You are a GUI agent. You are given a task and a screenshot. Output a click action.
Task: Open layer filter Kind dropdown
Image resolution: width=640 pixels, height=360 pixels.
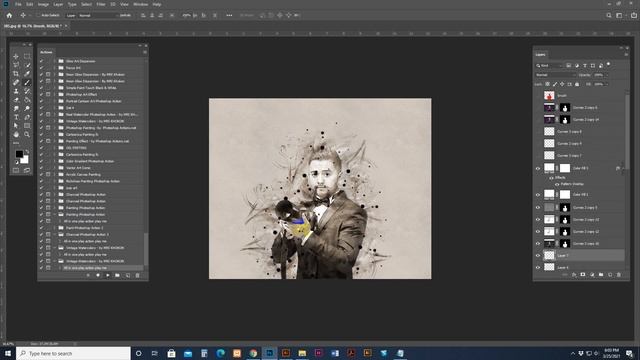coord(550,65)
